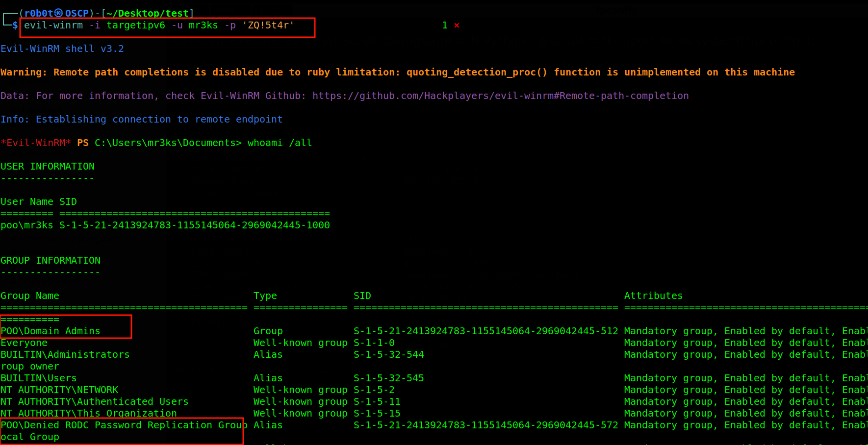Click the BUILTIN\Users group name

pos(39,378)
